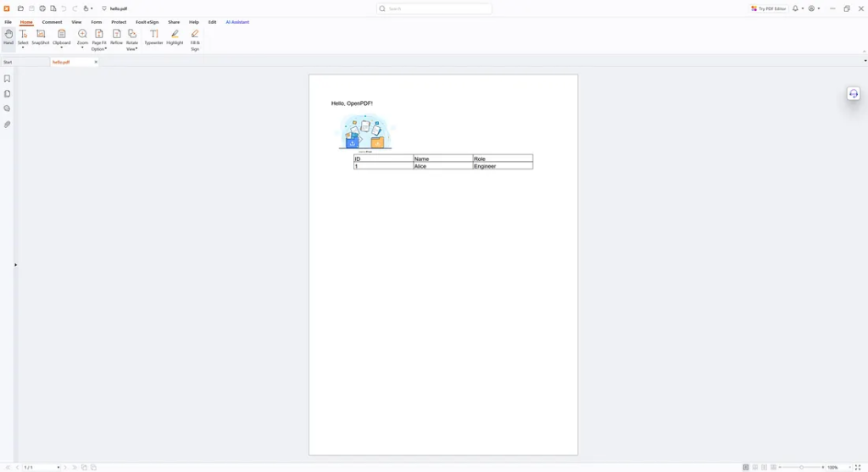Open the Attachments paperclip panel
The height and width of the screenshot is (472, 868).
(8, 125)
